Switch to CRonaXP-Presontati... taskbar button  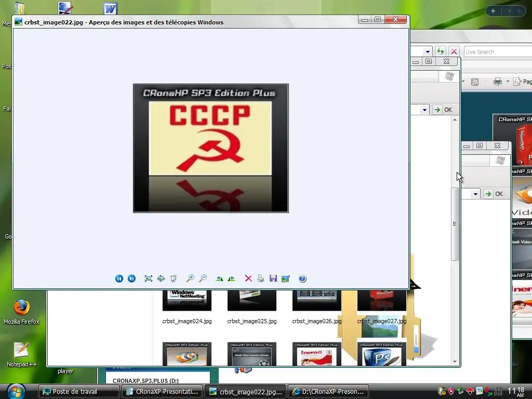point(162,392)
